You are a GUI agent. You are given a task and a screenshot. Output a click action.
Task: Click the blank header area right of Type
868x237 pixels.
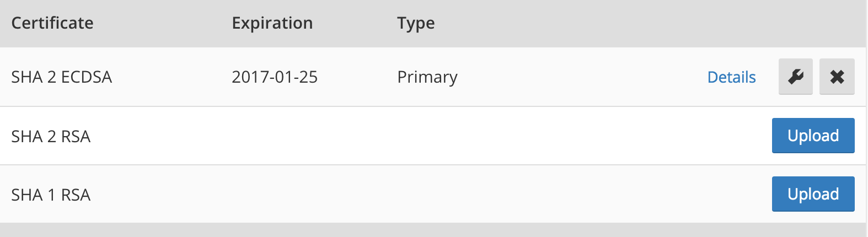[634, 23]
